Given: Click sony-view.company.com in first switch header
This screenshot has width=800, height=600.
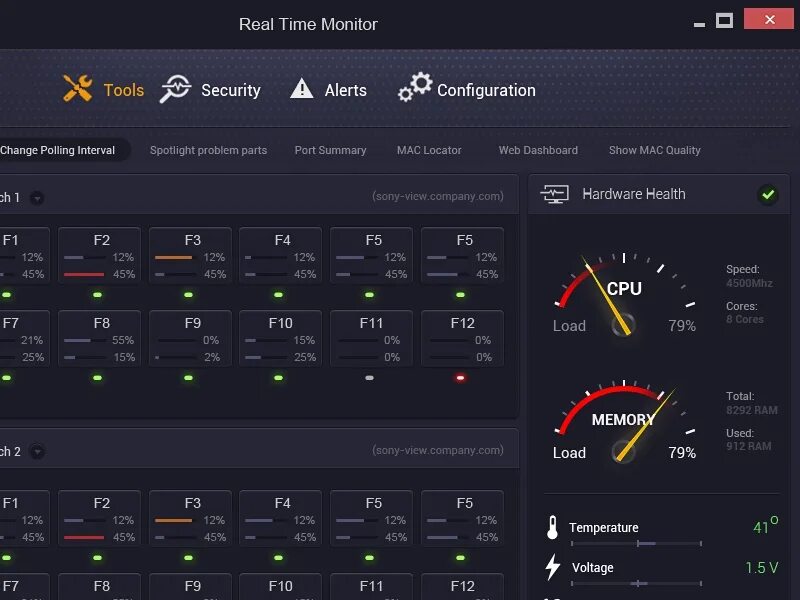Looking at the screenshot, I should [438, 196].
